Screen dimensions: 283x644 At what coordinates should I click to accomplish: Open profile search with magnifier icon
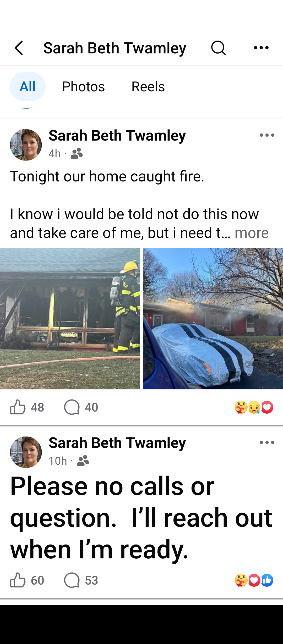pyautogui.click(x=218, y=48)
